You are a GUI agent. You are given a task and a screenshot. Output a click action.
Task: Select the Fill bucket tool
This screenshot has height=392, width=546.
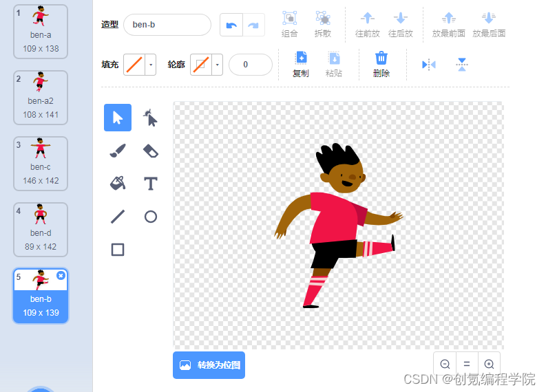(118, 184)
